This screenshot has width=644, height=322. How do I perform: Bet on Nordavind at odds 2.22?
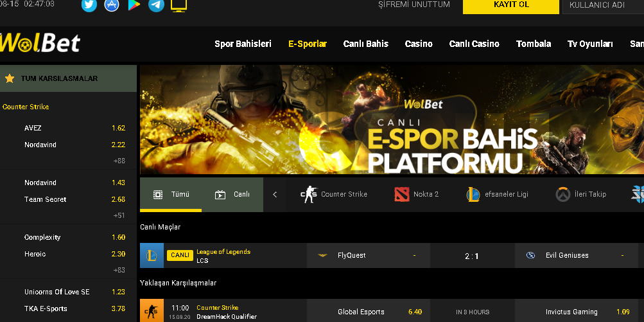pyautogui.click(x=119, y=145)
